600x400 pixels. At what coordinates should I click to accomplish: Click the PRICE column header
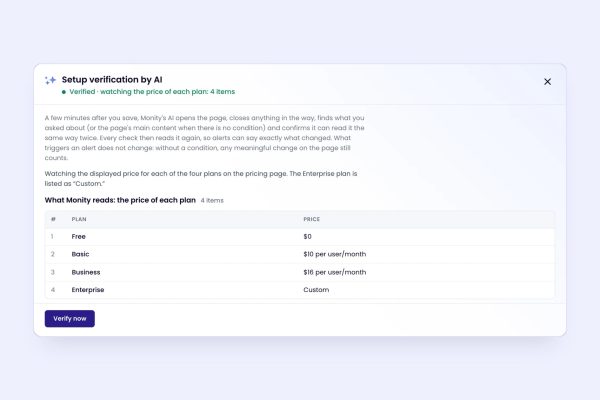[x=311, y=219]
